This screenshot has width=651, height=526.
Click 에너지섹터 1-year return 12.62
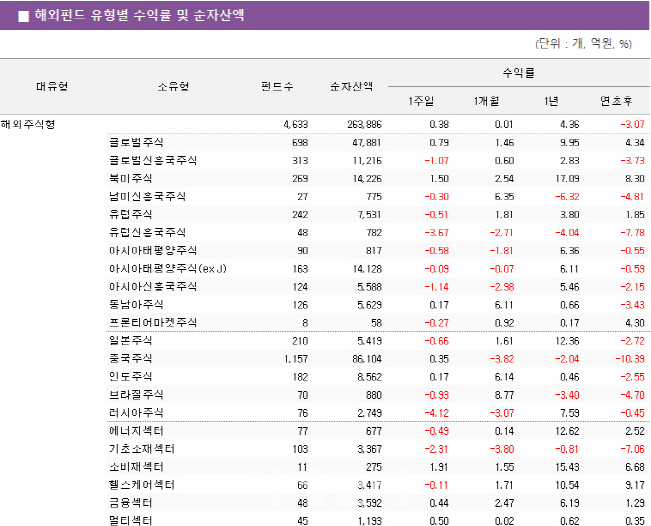[x=567, y=431]
